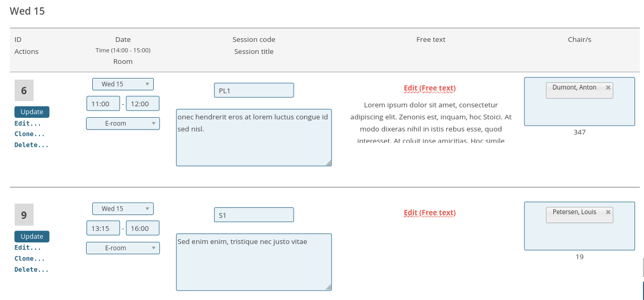Screen dimensions: 644x300
Task: Open date dropdown for session 6
Action: [123, 84]
